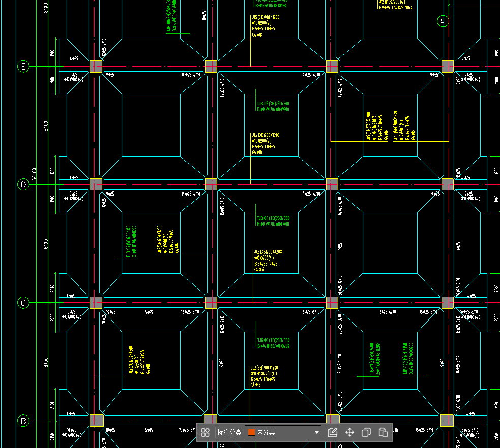The height and width of the screenshot is (448, 500).
Task: Select the vertical JL10(5B) beam annotation
Action: [404, 125]
